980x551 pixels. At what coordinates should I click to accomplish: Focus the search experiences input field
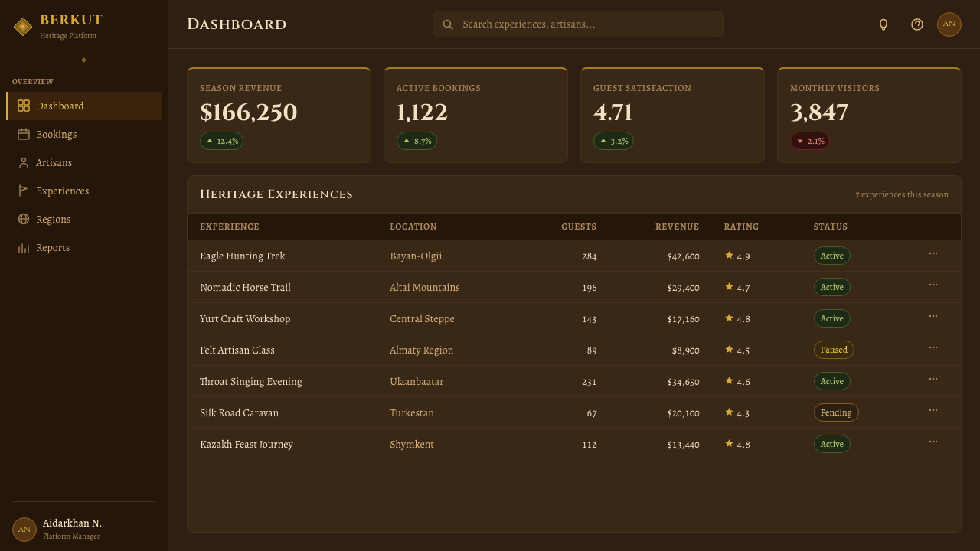point(577,24)
